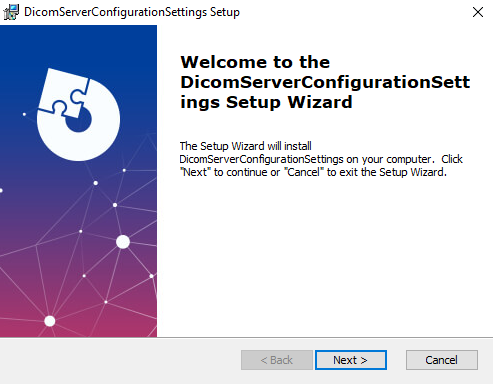The width and height of the screenshot is (493, 384).
Task: Proceed with the Next > button
Action: pyautogui.click(x=351, y=360)
